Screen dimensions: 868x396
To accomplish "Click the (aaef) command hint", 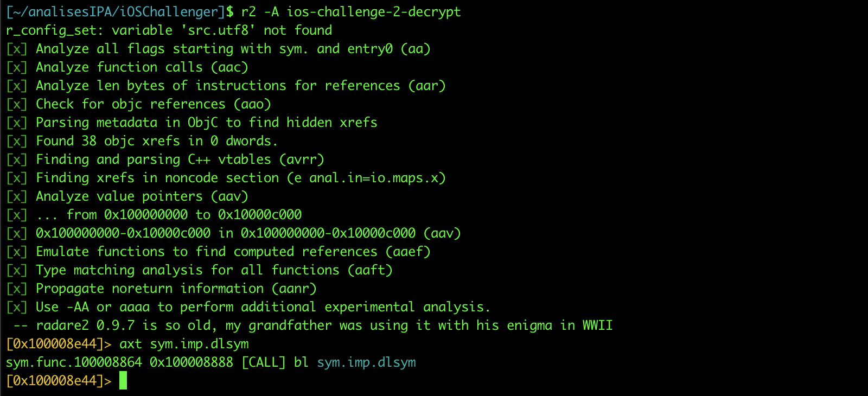I will 408,252.
